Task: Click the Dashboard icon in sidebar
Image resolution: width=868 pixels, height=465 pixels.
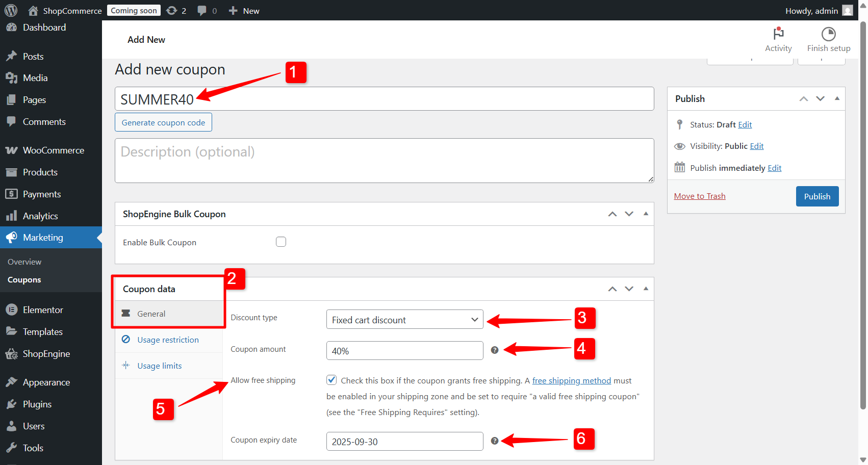Action: [11, 28]
